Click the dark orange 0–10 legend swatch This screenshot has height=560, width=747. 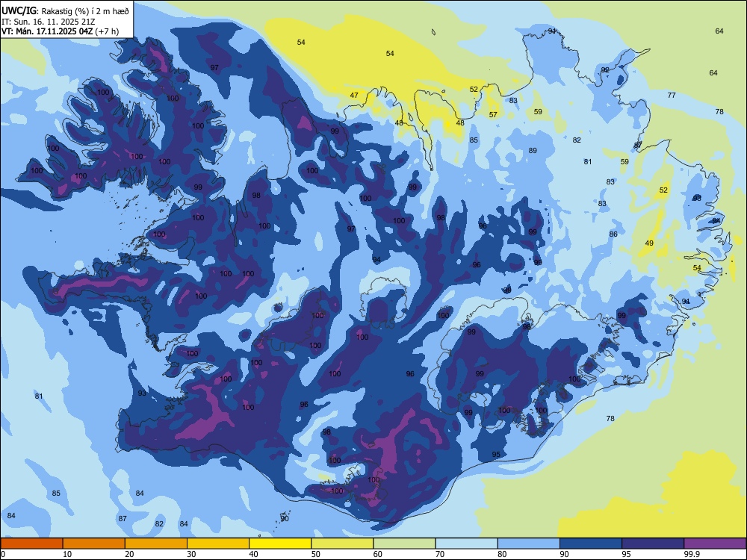point(31,544)
